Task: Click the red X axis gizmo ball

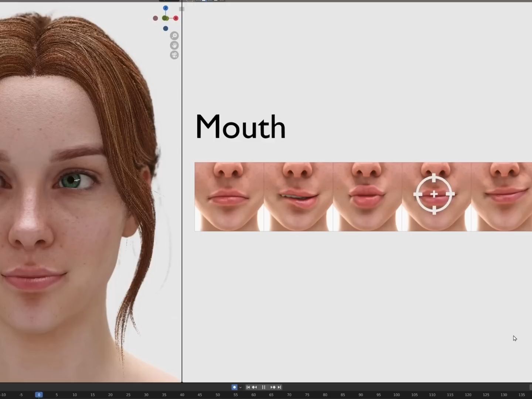Action: coord(176,18)
